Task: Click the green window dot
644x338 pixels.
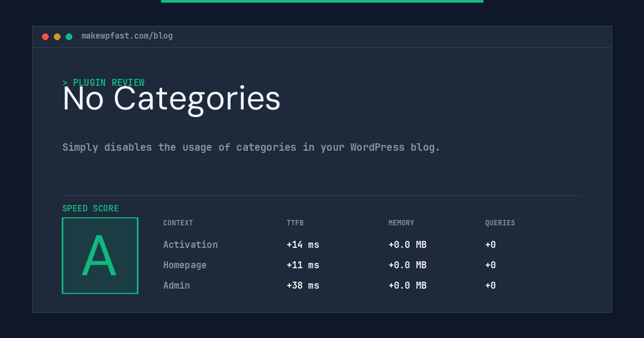Action: (x=69, y=36)
